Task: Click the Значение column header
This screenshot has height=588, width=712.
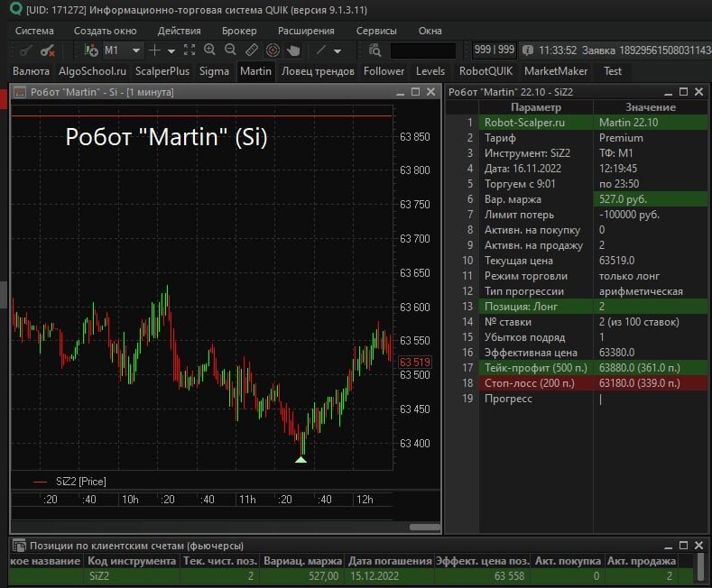Action: click(651, 107)
